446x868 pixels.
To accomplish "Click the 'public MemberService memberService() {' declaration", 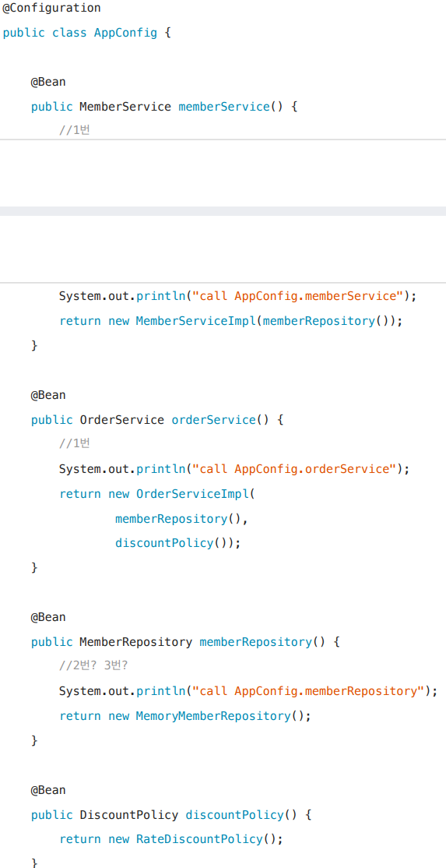I will (x=164, y=106).
